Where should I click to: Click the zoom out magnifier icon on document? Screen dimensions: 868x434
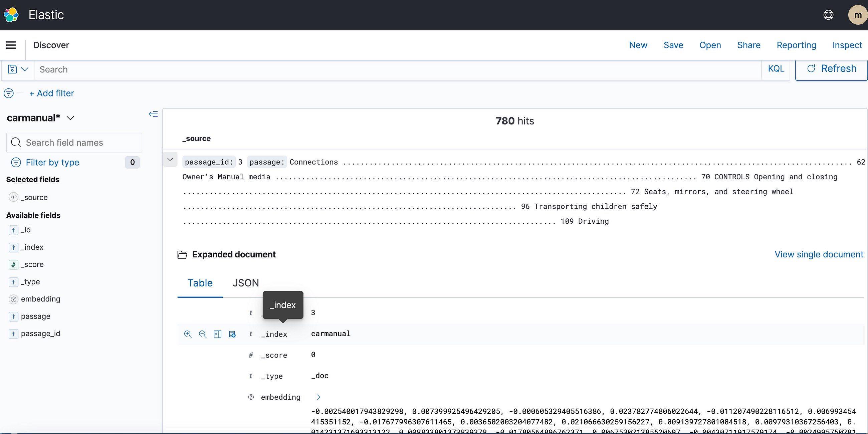click(202, 334)
